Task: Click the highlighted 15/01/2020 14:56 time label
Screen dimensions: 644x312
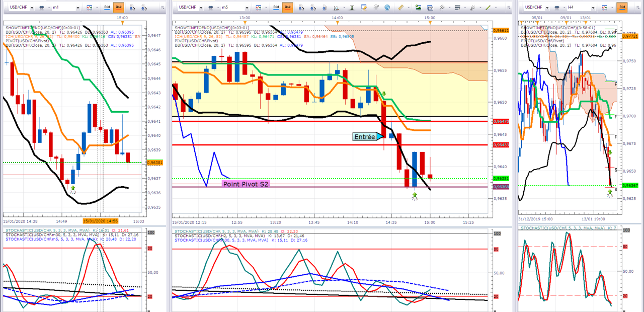Action: (101, 221)
